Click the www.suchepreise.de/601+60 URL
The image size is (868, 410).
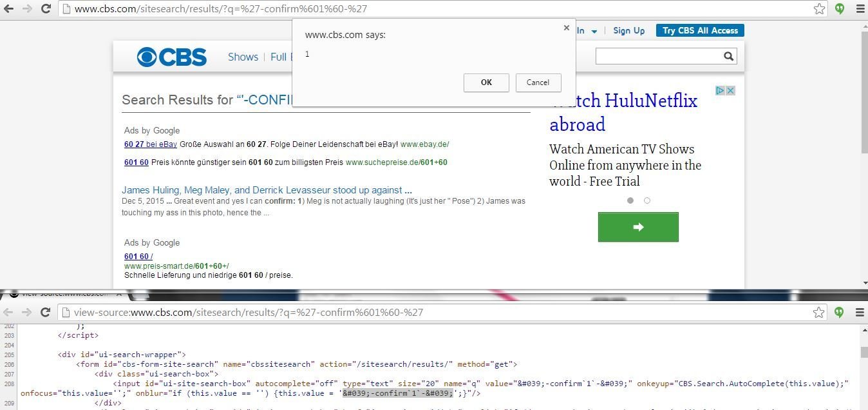[x=396, y=162]
